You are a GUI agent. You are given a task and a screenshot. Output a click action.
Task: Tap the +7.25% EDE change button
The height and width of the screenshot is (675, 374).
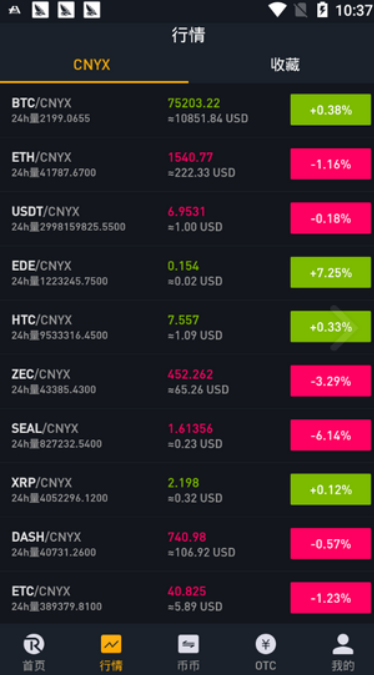(331, 272)
